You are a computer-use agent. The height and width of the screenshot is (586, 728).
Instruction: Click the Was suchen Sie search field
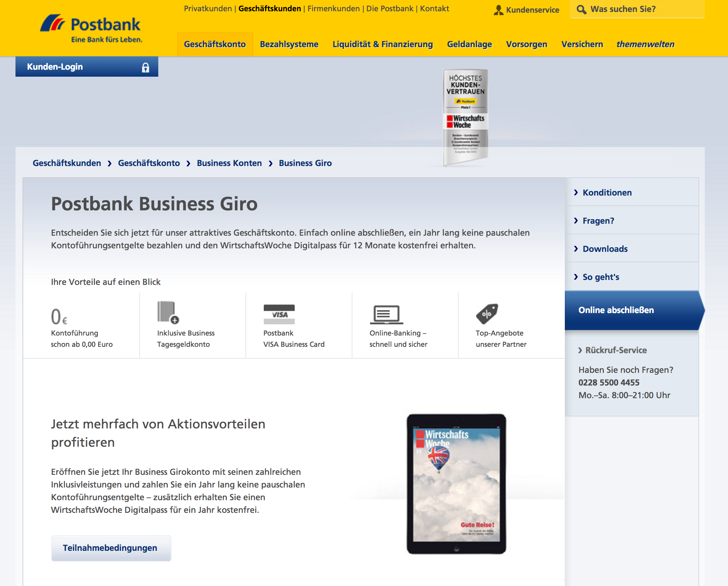click(637, 9)
